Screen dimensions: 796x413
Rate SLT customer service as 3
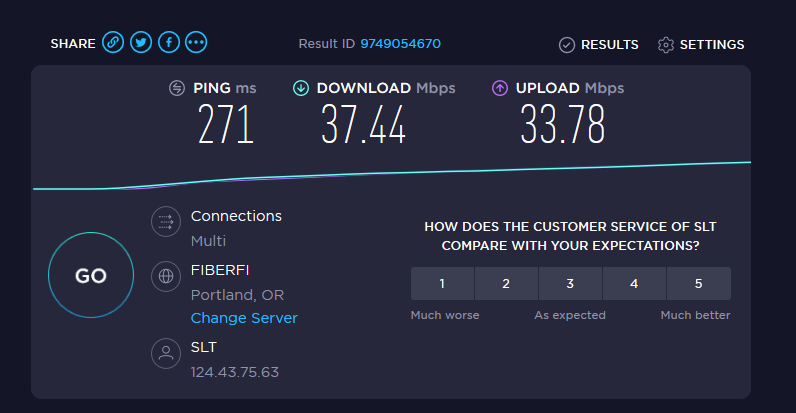click(570, 284)
